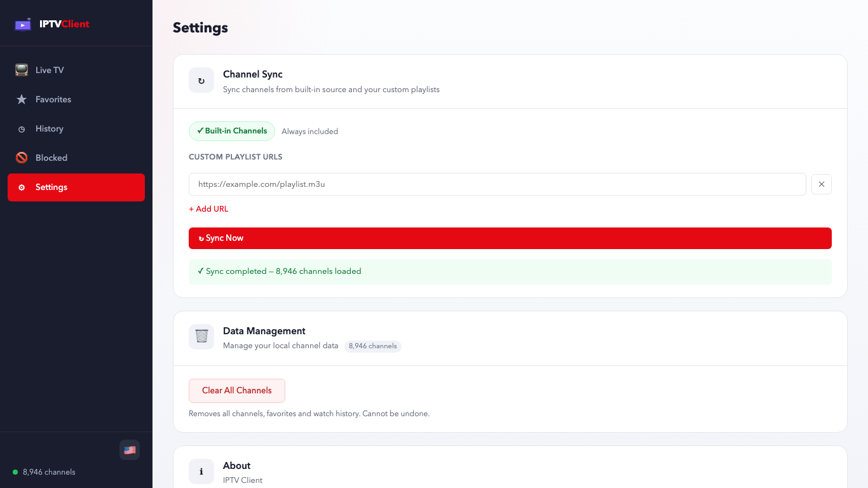
Task: Click the Channel Sync section title
Action: [253, 74]
